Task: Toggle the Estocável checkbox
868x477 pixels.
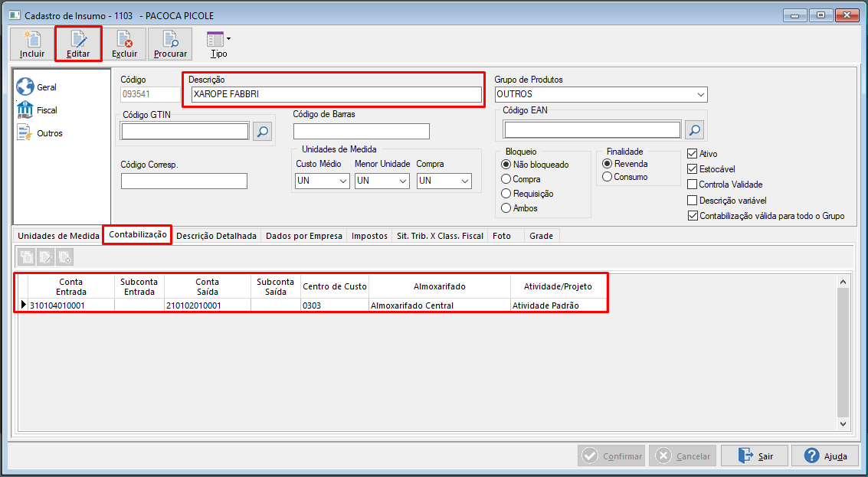Action: tap(692, 168)
